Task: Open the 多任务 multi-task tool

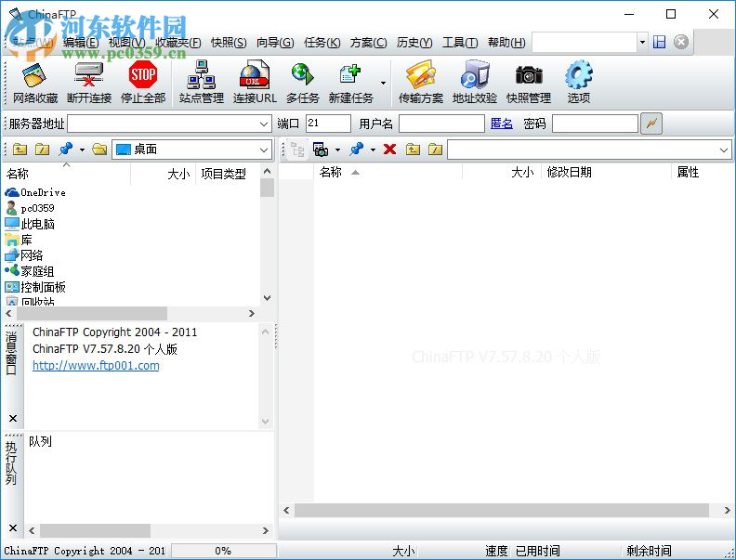Action: click(302, 83)
